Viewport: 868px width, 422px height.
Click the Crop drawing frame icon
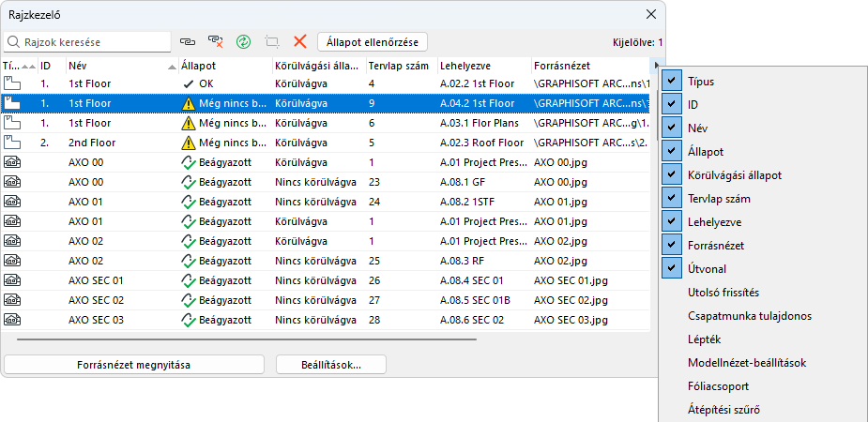point(272,41)
